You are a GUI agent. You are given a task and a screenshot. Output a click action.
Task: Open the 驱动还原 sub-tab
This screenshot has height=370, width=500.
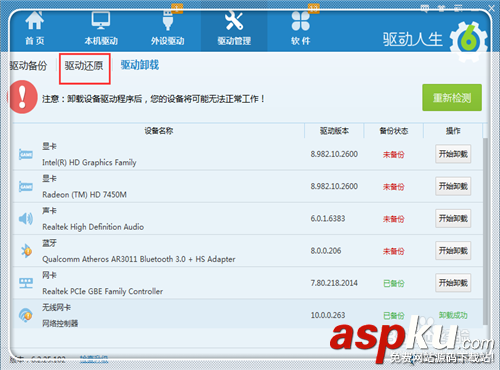[x=84, y=66]
